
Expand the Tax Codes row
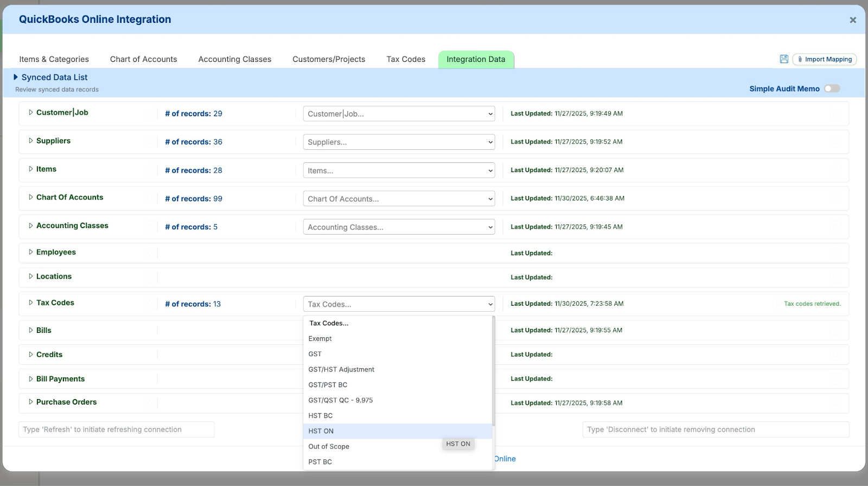(31, 302)
